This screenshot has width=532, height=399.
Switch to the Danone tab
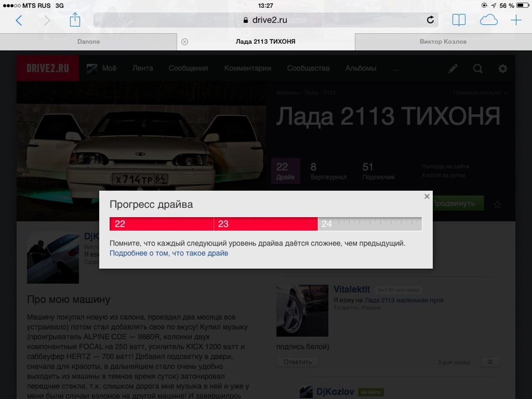[89, 41]
